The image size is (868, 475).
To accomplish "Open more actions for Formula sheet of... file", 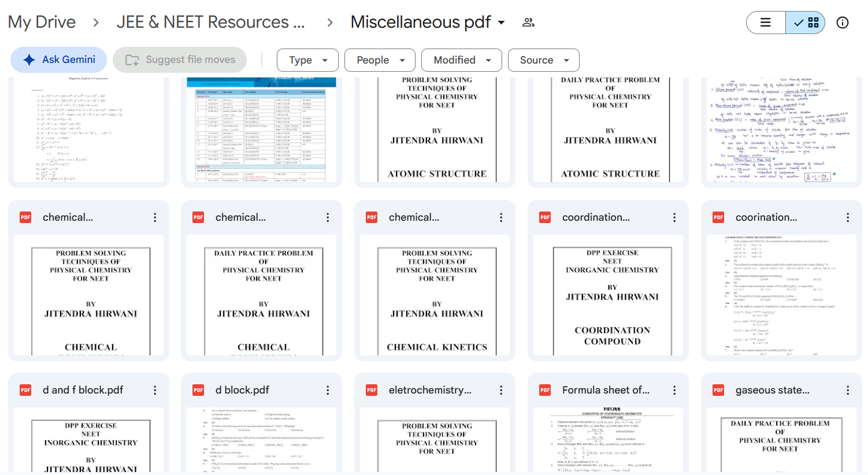I will click(x=674, y=390).
